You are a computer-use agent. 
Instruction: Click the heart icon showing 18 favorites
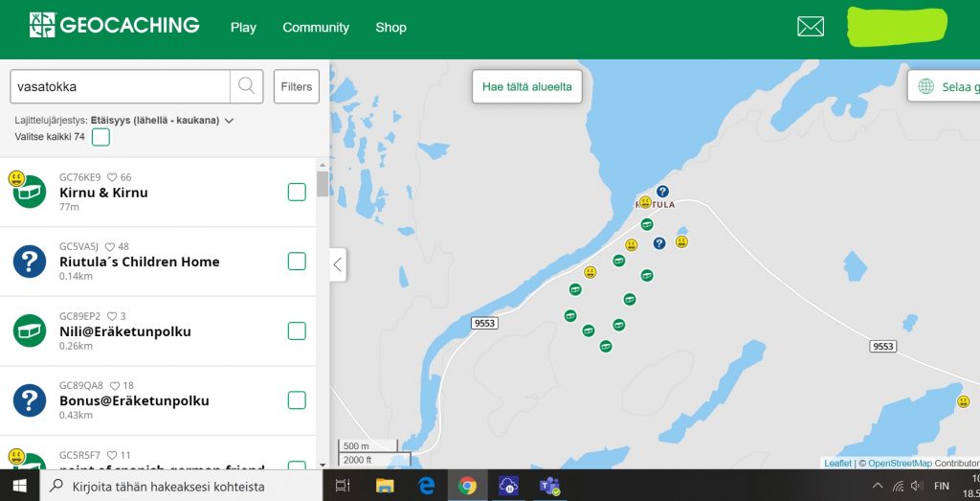point(115,385)
